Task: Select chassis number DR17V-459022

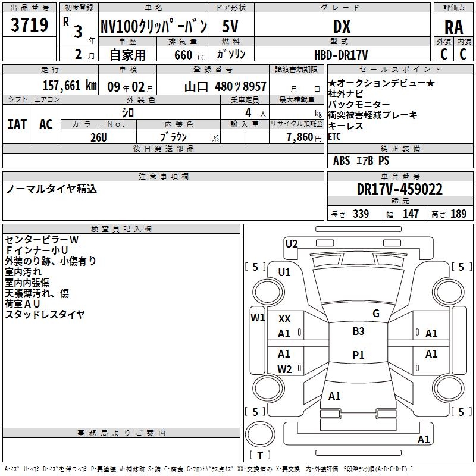Action: pyautogui.click(x=399, y=189)
